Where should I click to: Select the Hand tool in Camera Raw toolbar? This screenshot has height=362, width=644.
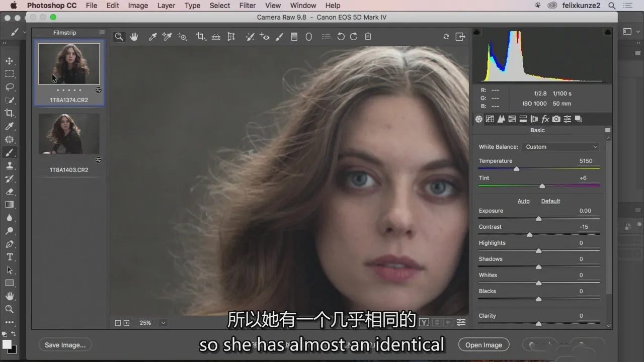134,37
